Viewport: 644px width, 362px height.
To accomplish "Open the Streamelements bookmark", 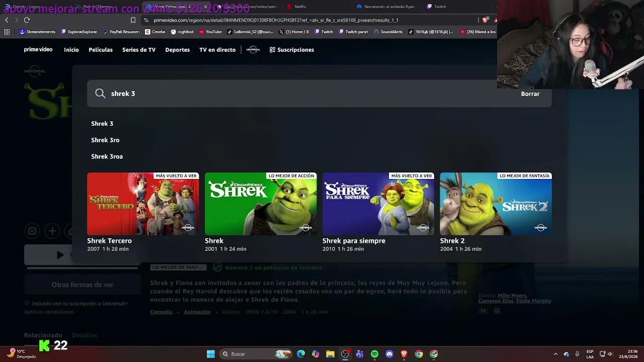I will click(x=37, y=32).
